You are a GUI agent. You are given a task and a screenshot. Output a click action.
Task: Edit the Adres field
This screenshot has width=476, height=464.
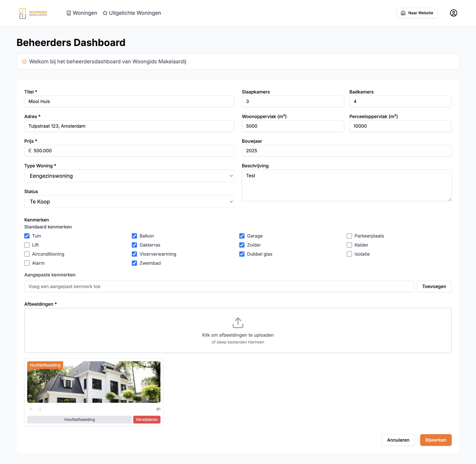129,126
